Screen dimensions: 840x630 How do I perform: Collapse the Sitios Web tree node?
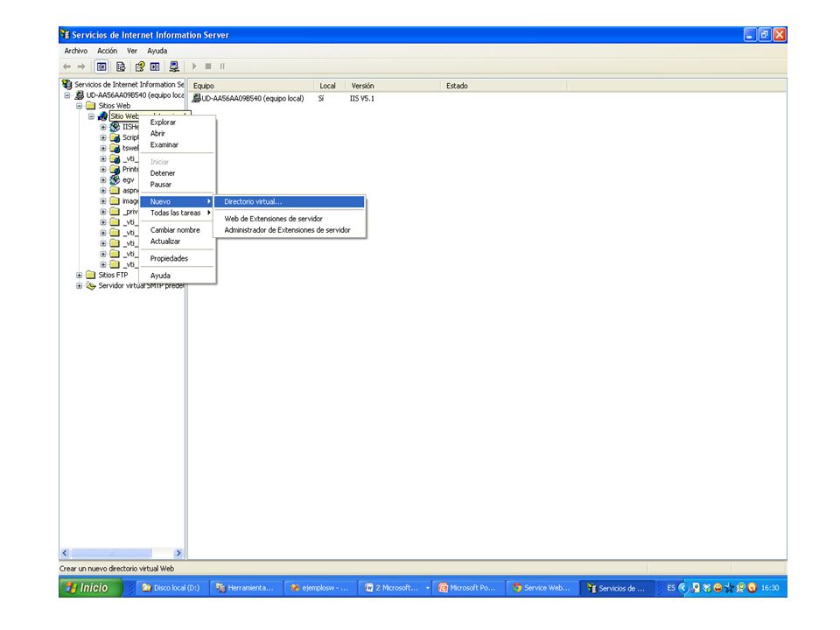coord(80,106)
